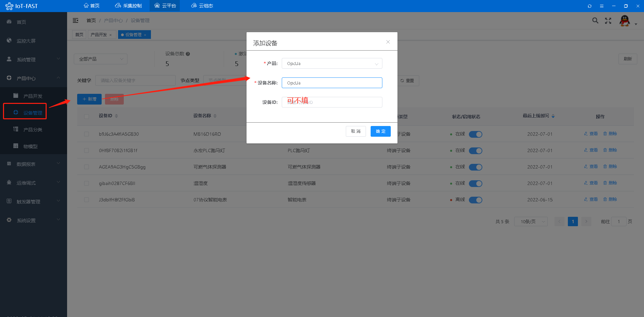Toggle enable switch for MB16D16RO device

pos(475,134)
